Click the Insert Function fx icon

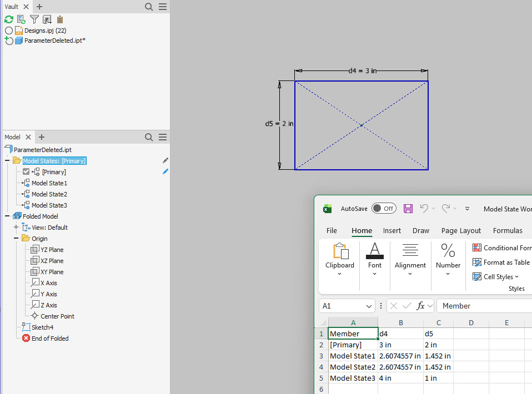(x=421, y=306)
